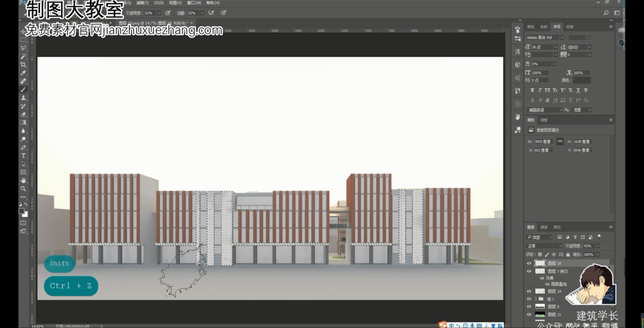Screen dimensions: 644x328
Task: Open the Adobe 黑体 Std font dropdown
Action: coord(562,38)
